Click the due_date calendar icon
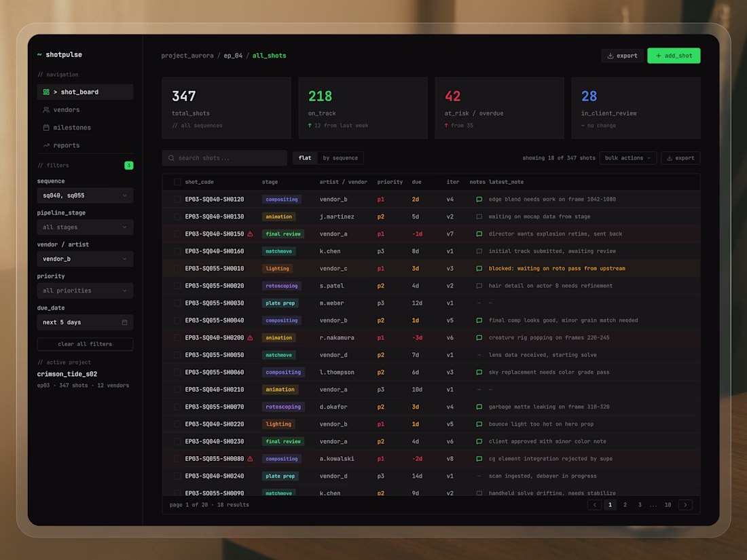Viewport: 747px width, 560px height. pyautogui.click(x=124, y=322)
